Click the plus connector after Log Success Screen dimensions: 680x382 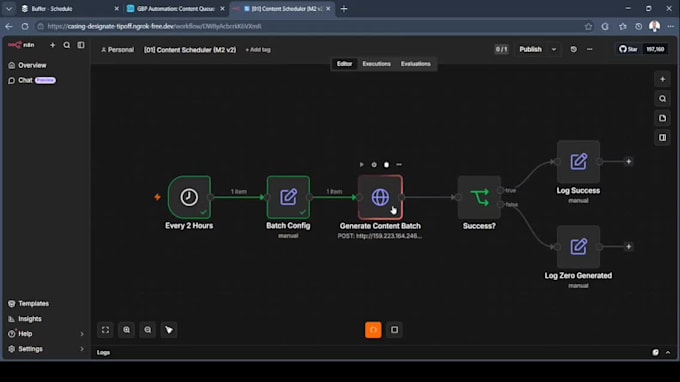click(x=628, y=162)
